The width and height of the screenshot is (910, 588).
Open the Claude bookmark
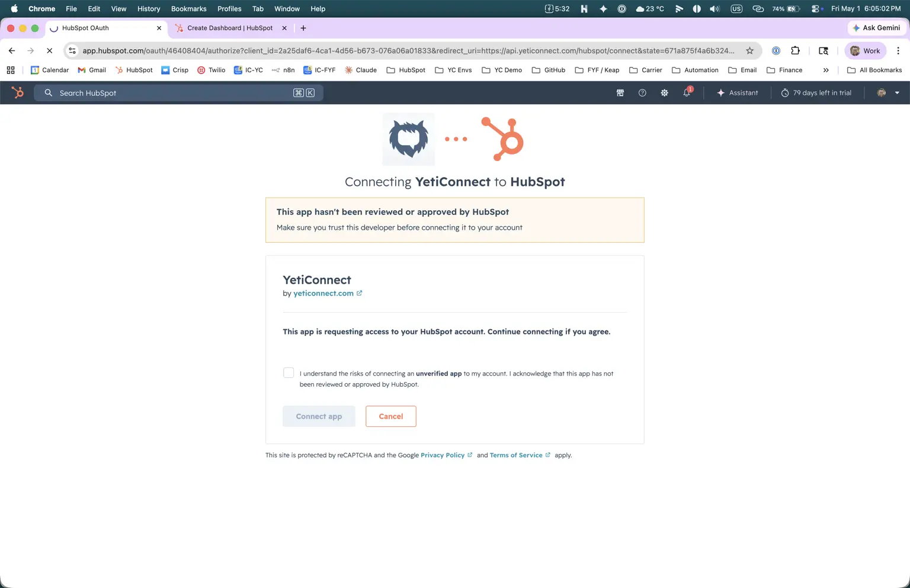360,70
